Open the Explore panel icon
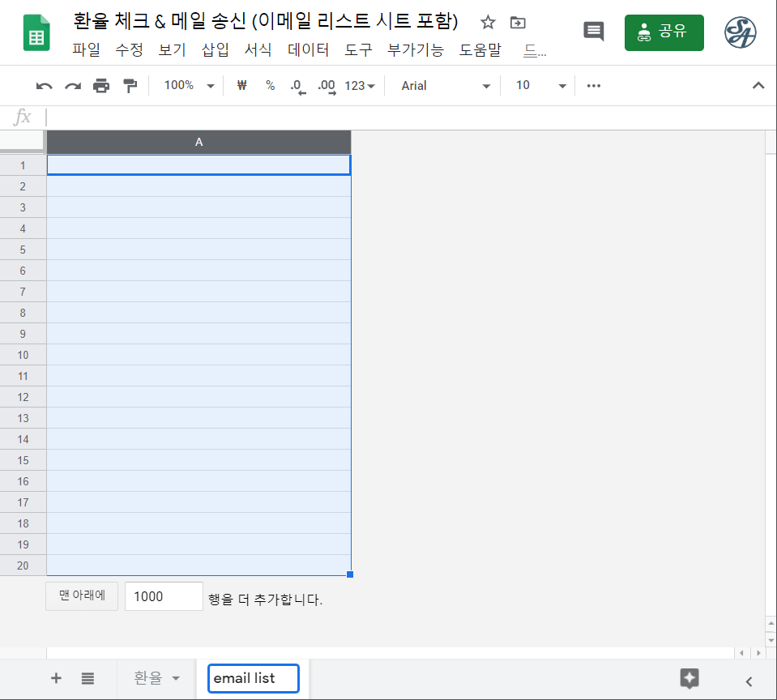 click(691, 678)
